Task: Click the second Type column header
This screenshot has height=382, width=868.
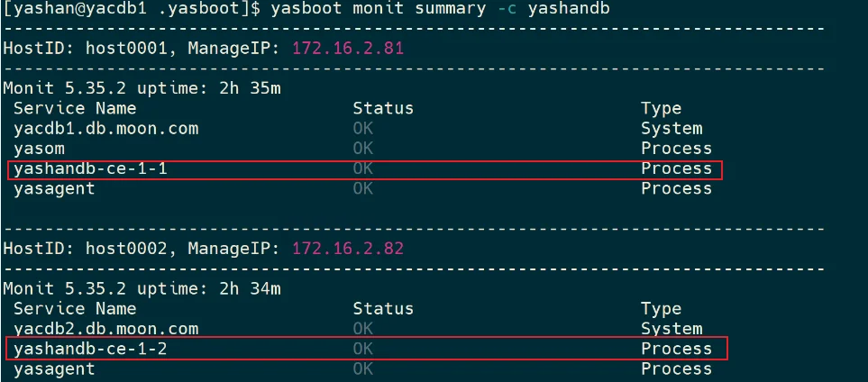Action: [661, 309]
